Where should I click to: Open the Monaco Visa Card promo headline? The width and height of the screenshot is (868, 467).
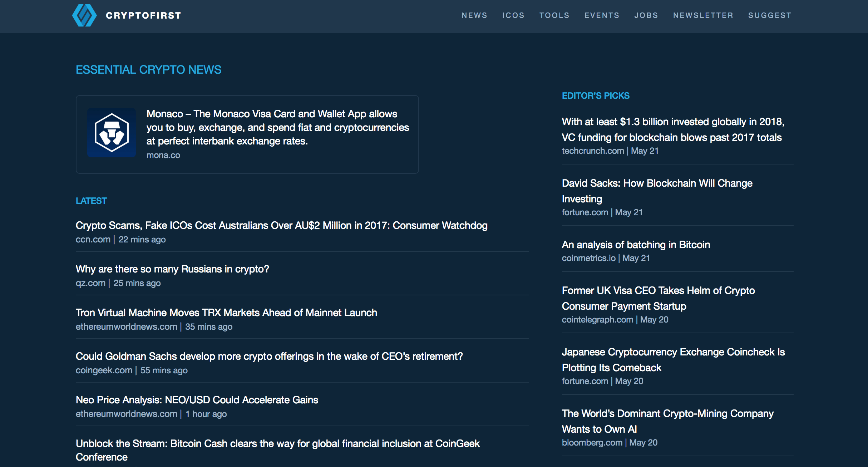pyautogui.click(x=278, y=127)
